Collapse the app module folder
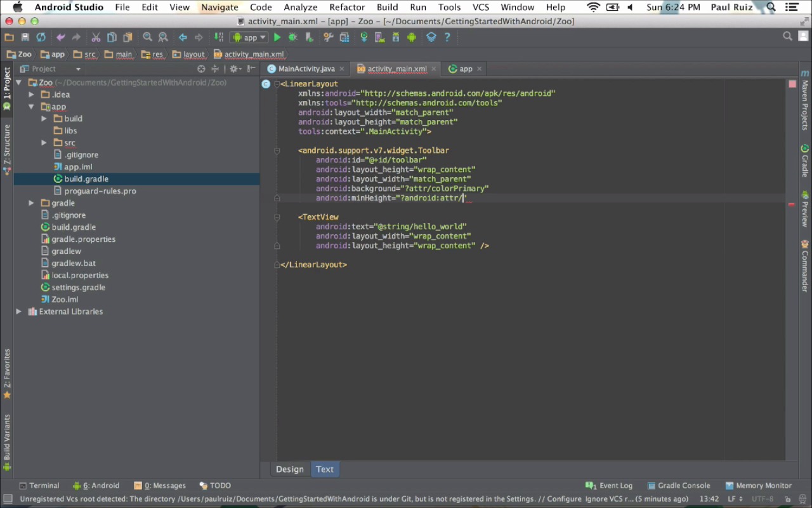 click(x=31, y=107)
